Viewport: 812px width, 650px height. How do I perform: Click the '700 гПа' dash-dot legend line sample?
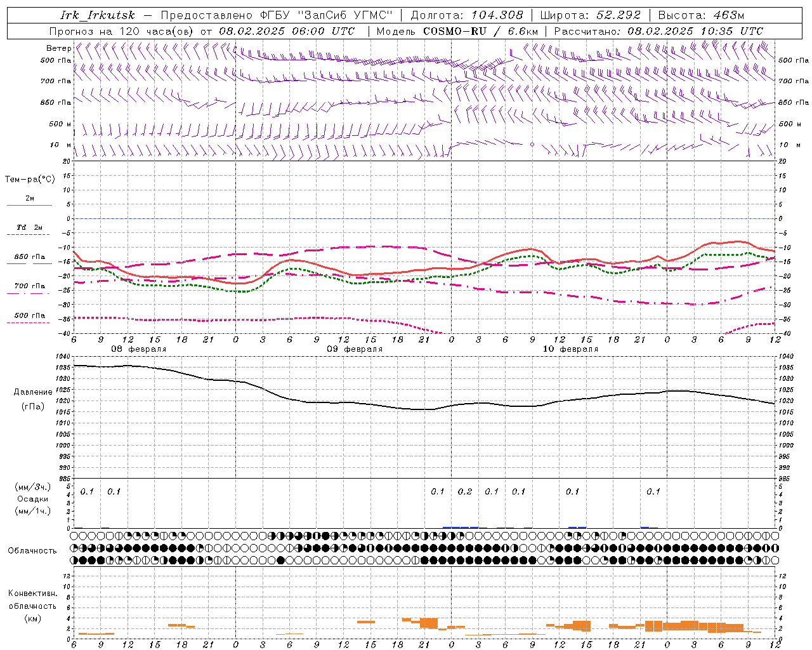click(x=29, y=294)
